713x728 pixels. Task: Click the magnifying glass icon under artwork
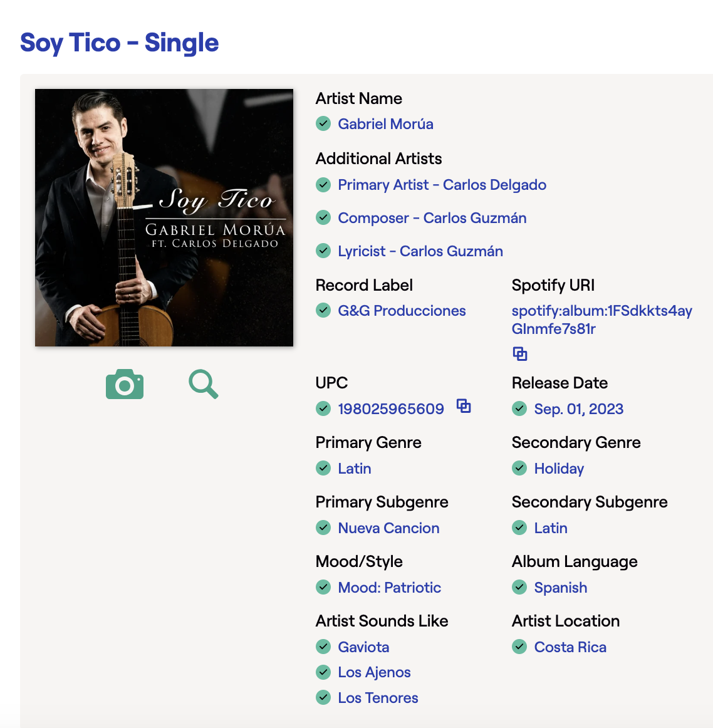pyautogui.click(x=204, y=384)
